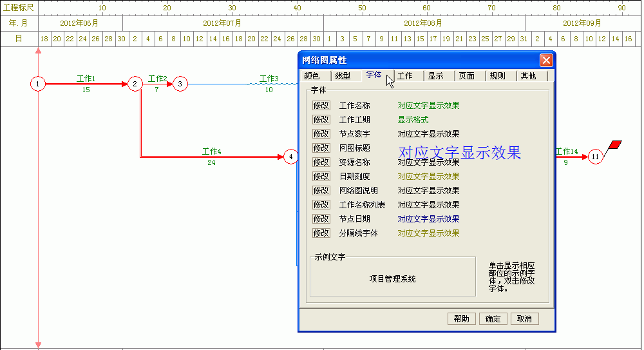Open the 规则 tab

[500, 76]
